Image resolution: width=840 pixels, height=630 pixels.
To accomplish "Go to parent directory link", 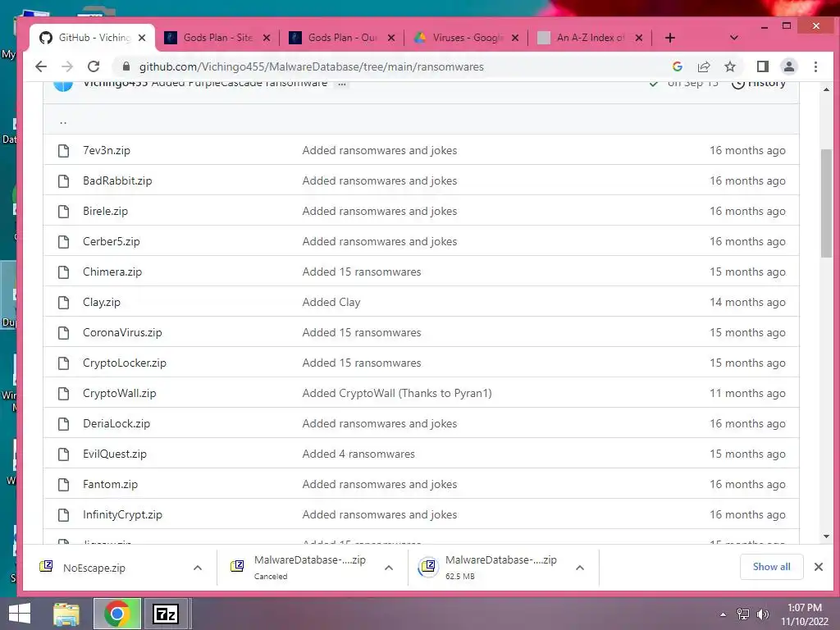I will 63,121.
